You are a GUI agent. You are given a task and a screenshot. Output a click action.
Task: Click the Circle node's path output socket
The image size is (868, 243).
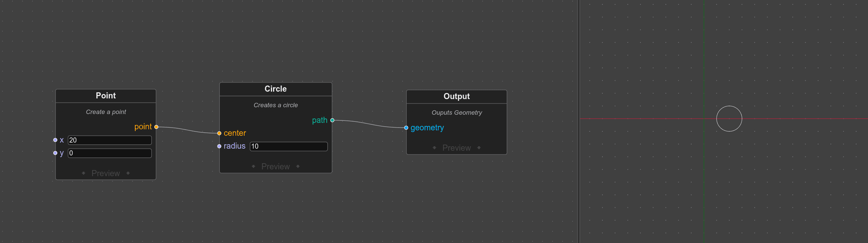(x=332, y=120)
